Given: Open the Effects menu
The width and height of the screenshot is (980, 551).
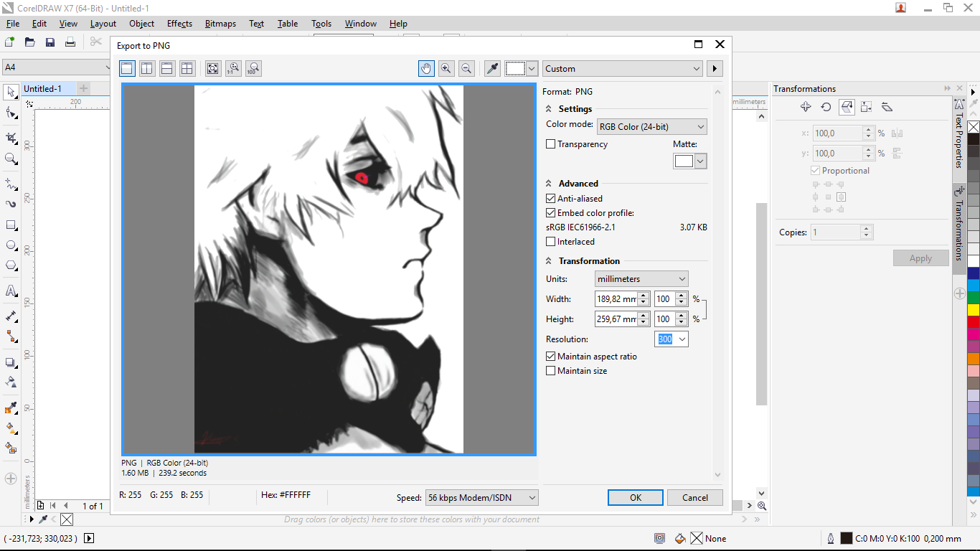Looking at the screenshot, I should tap(179, 24).
